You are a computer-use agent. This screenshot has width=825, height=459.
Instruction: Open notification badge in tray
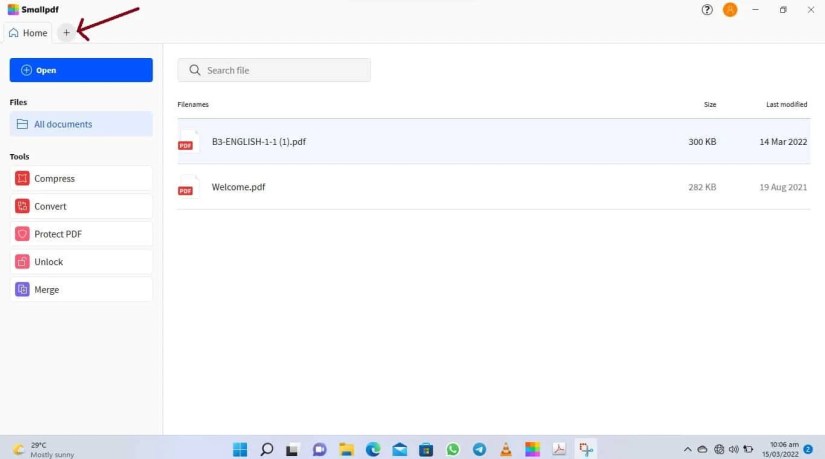pyautogui.click(x=808, y=450)
